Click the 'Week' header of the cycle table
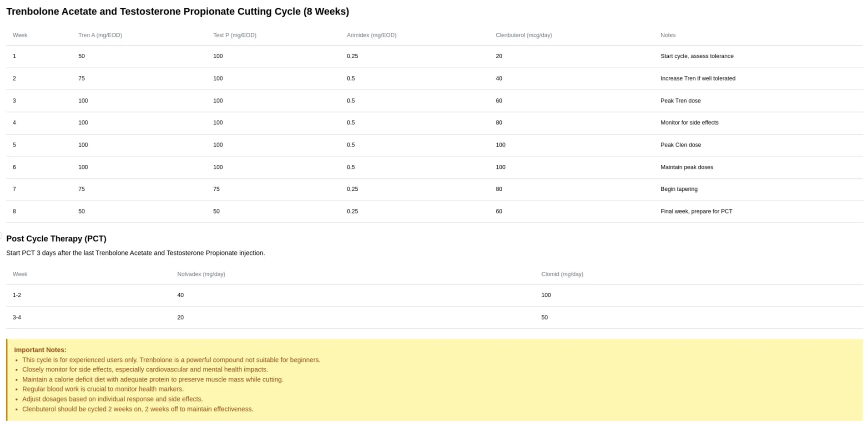 20,35
